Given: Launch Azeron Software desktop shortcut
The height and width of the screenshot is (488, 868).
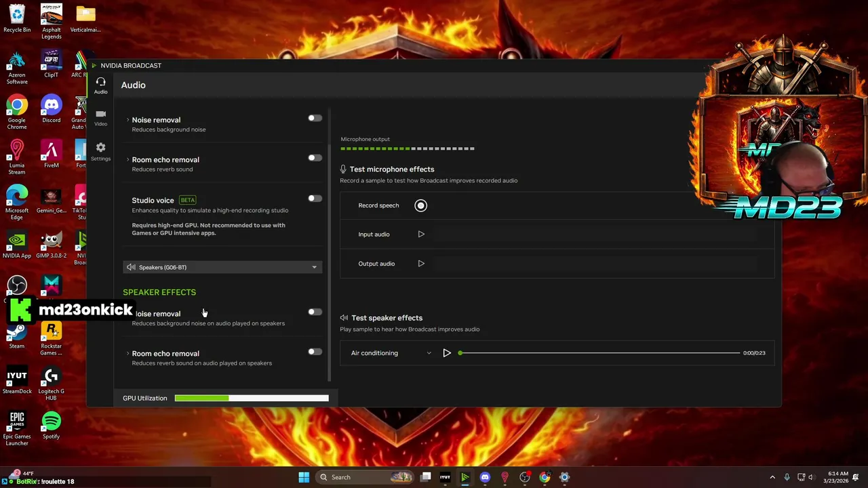Looking at the screenshot, I should (17, 68).
